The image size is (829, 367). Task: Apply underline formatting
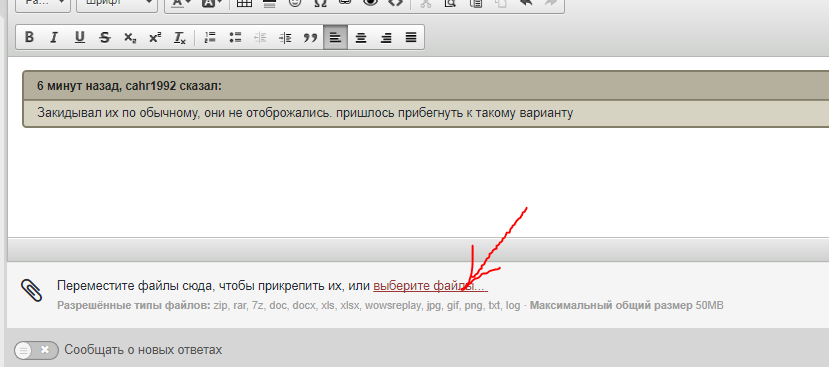[79, 38]
